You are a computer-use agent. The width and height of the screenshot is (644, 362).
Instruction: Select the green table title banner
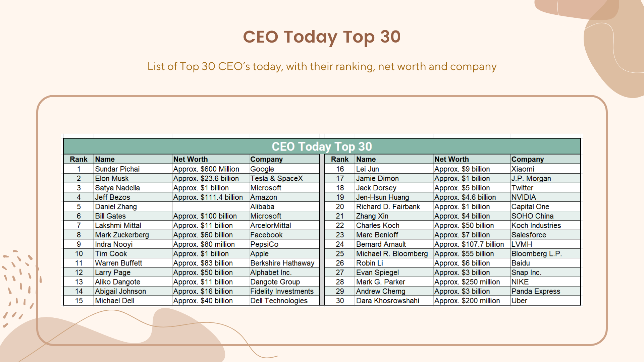click(322, 146)
